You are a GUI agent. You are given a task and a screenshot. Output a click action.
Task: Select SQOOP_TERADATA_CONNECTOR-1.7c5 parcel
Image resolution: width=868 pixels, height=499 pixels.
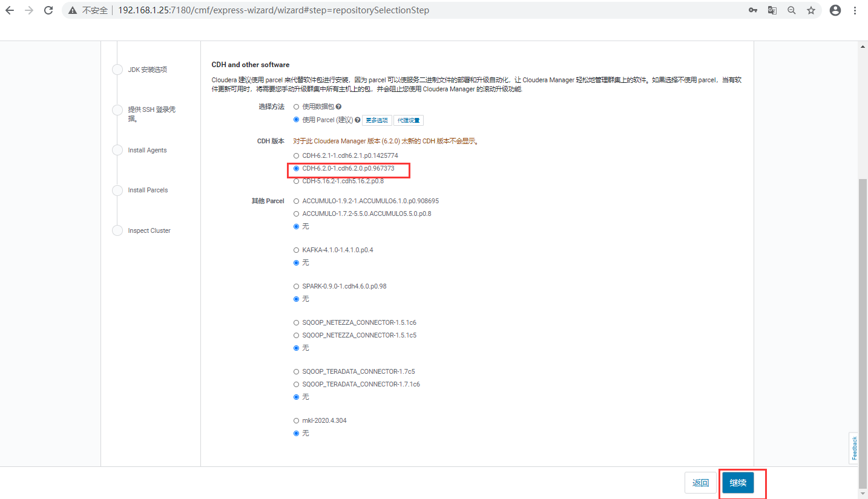(296, 371)
